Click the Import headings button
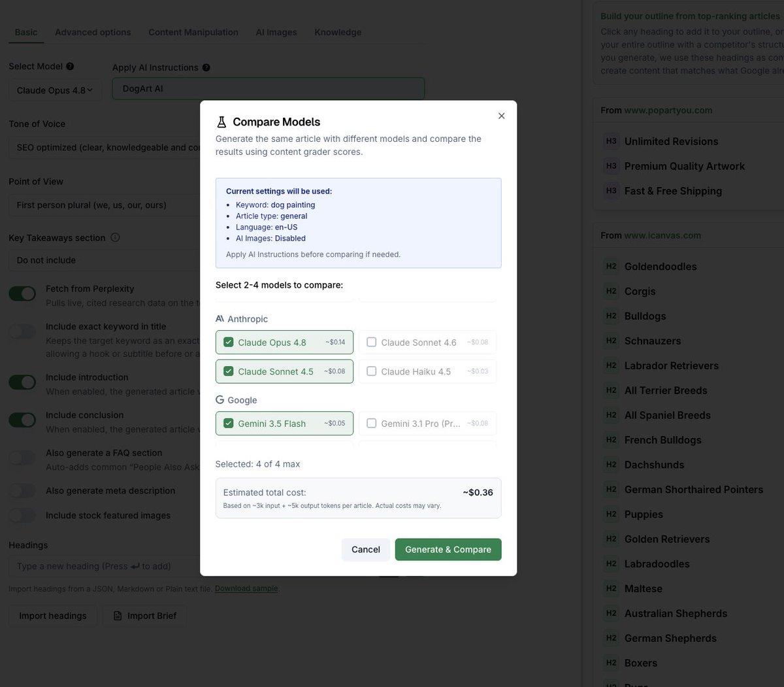The width and height of the screenshot is (784, 687). click(x=53, y=616)
